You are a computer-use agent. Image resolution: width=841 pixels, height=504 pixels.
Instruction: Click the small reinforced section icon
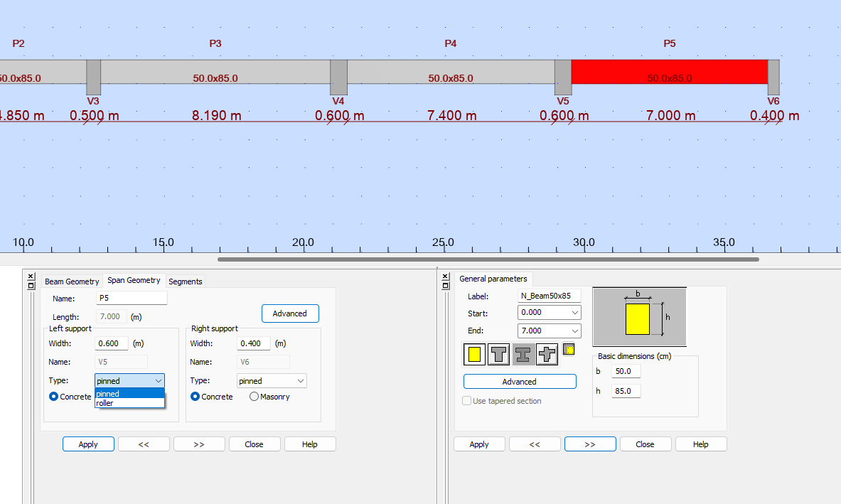pos(569,350)
